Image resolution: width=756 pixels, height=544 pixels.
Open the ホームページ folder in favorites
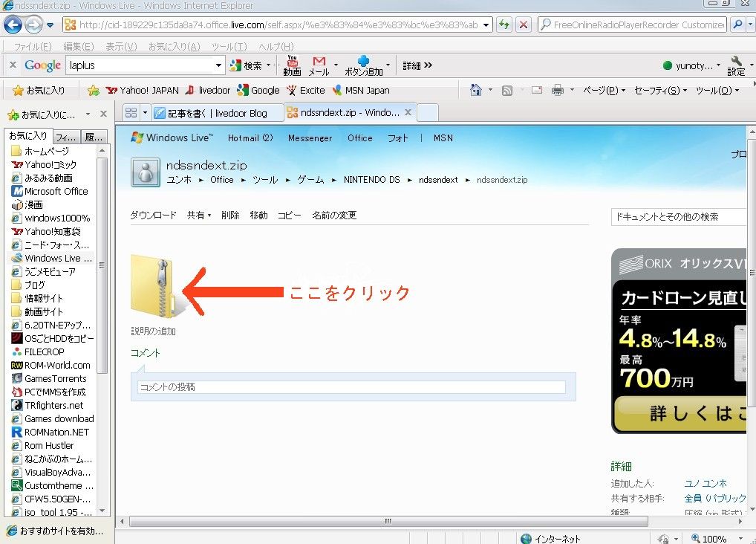pos(40,151)
